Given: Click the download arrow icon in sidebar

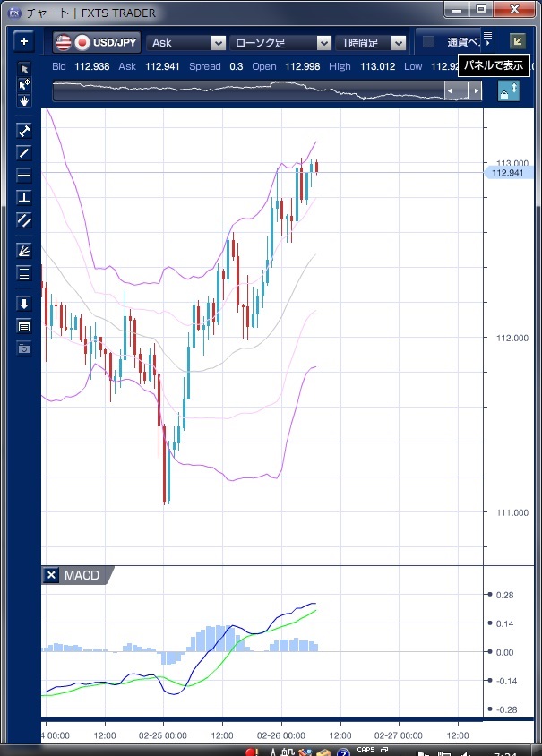Looking at the screenshot, I should point(24,304).
